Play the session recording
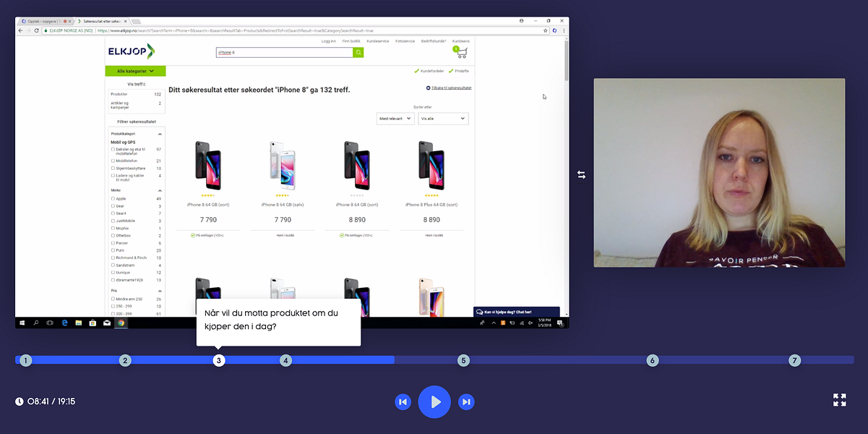This screenshot has height=434, width=868. tap(434, 401)
